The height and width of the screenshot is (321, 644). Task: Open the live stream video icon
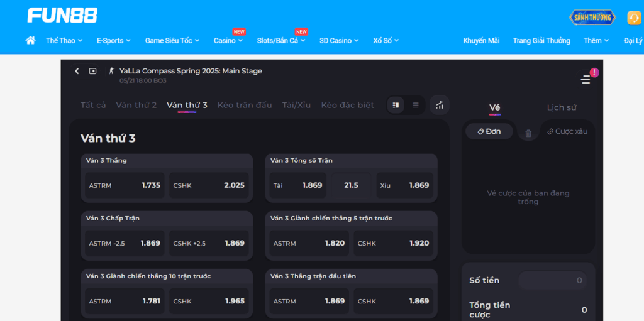coord(93,71)
